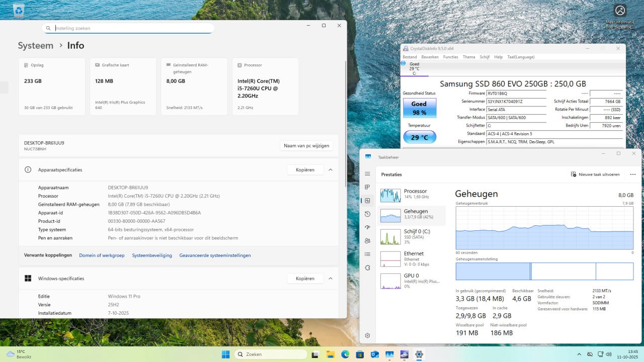Open the Details list icon in Task Manager
Screen dimensions: 644x362
[x=367, y=254]
